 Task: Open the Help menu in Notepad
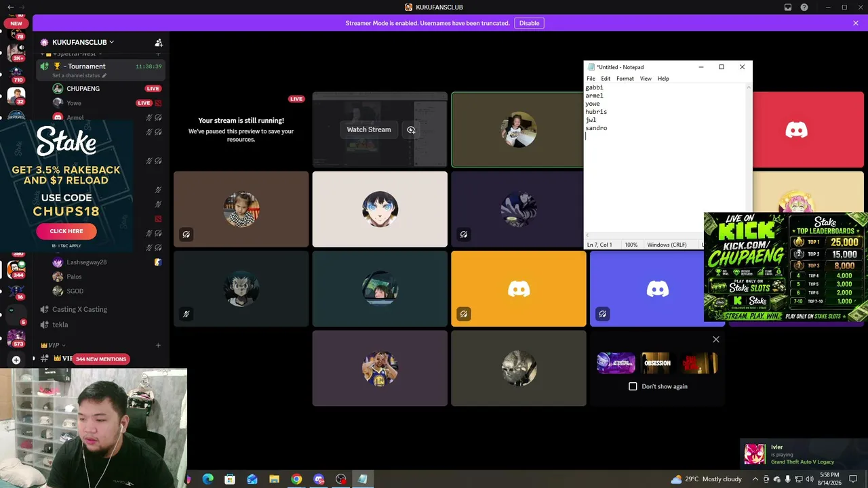coord(663,79)
